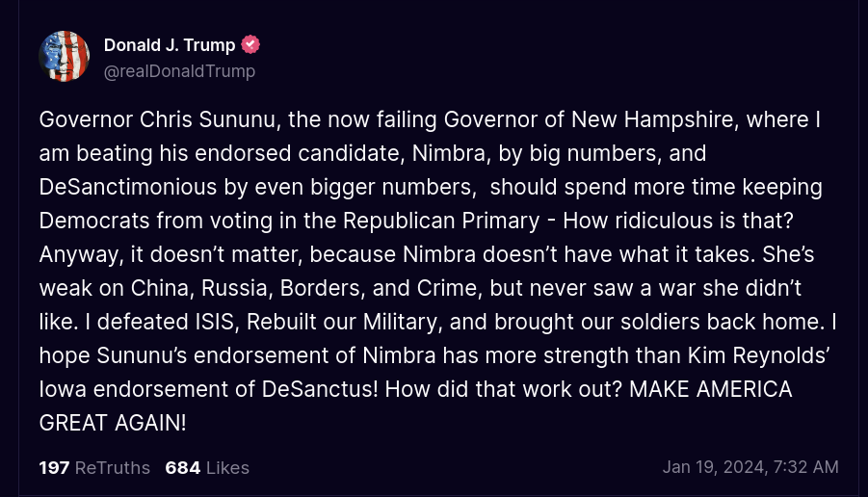The image size is (868, 497).
Task: Click the words MAKE AMERICA in the post
Action: click(711, 390)
